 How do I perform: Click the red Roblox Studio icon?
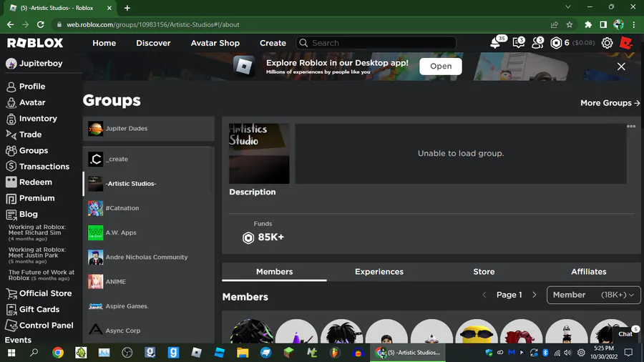click(626, 43)
